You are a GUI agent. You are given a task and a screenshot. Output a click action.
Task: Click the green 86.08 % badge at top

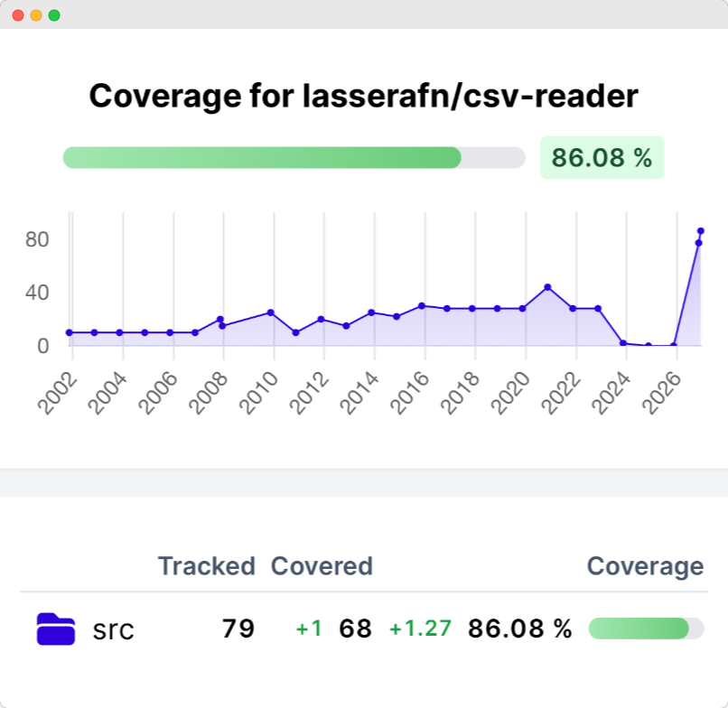pyautogui.click(x=602, y=158)
